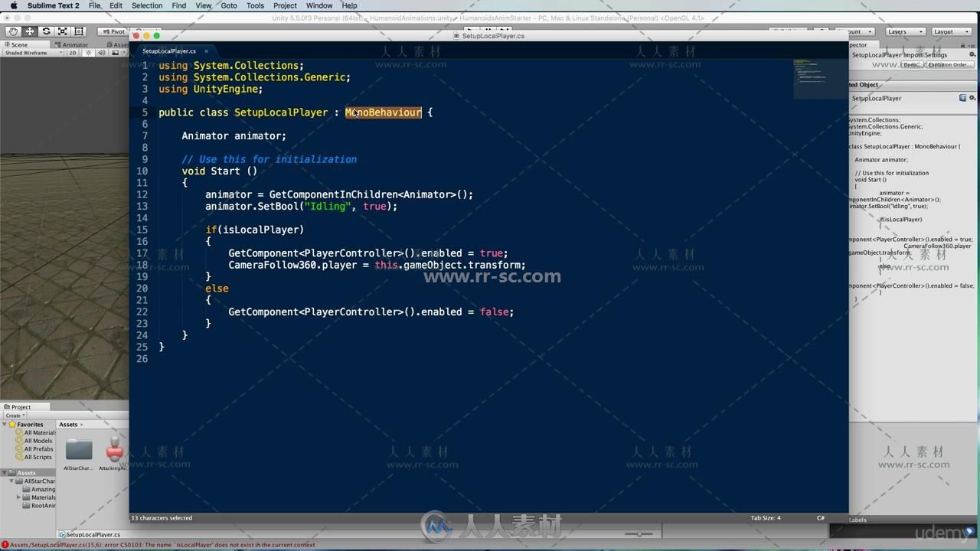Select the Amazing folder in project tree
Image resolution: width=980 pixels, height=551 pixels.
pos(39,490)
